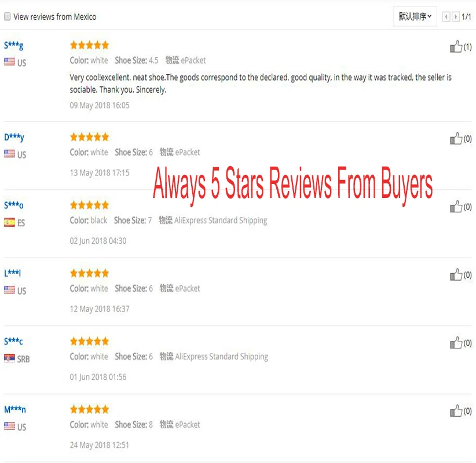This screenshot has height=463, width=476.
Task: Open reviewer M***n's profile
Action: (15, 410)
